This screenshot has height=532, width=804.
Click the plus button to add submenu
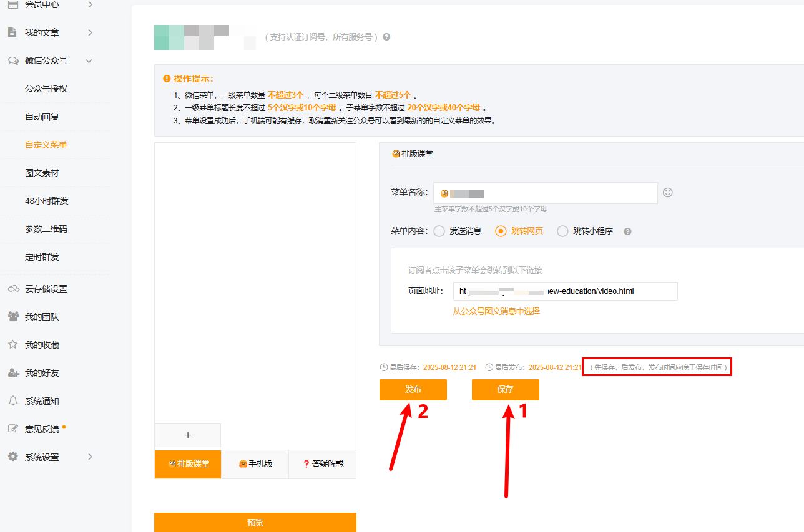tap(188, 435)
